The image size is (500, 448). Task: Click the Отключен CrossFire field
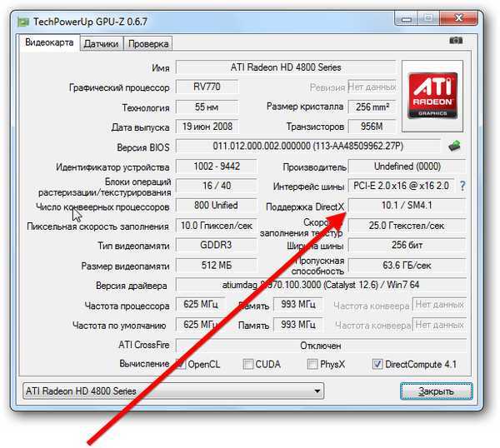coord(321,346)
